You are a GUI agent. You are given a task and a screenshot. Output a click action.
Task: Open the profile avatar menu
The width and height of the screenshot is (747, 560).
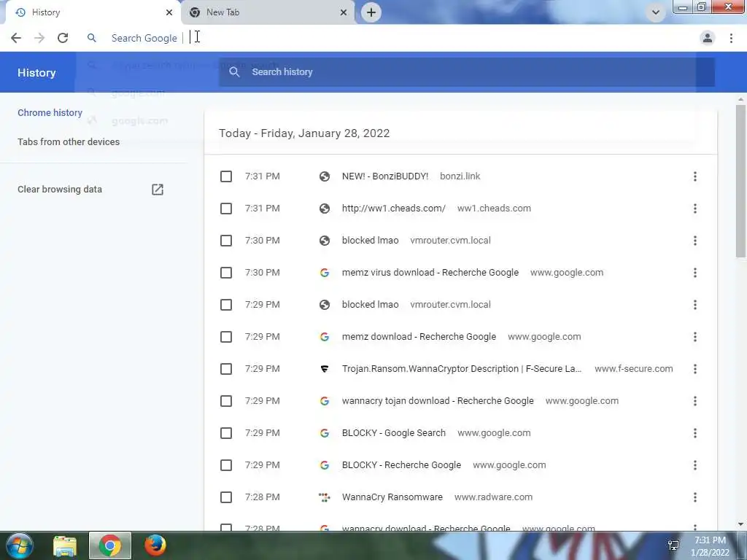coord(708,38)
